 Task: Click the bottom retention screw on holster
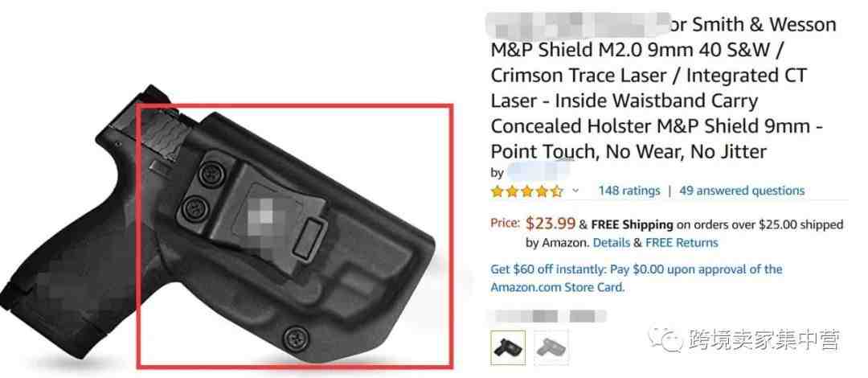tap(294, 336)
